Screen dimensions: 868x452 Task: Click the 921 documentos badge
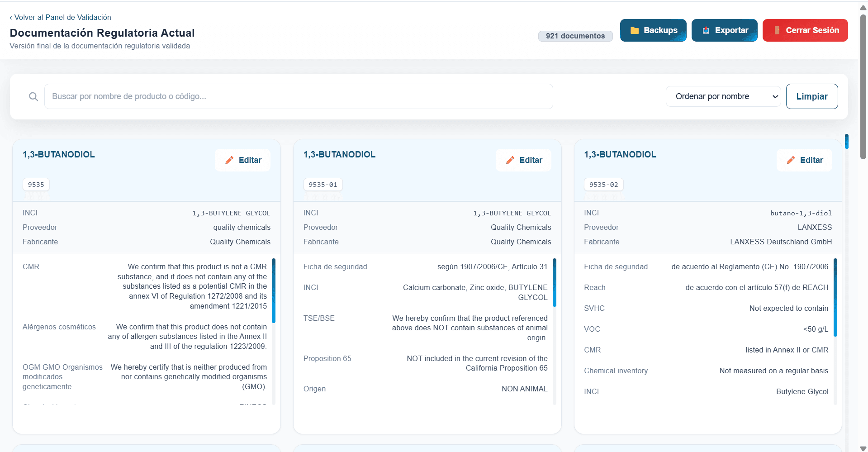tap(575, 36)
